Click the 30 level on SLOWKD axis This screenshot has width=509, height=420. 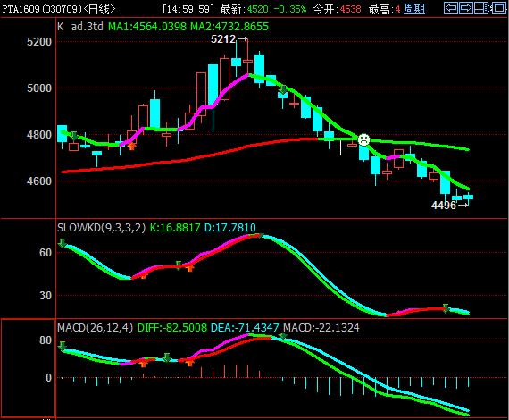click(x=46, y=296)
